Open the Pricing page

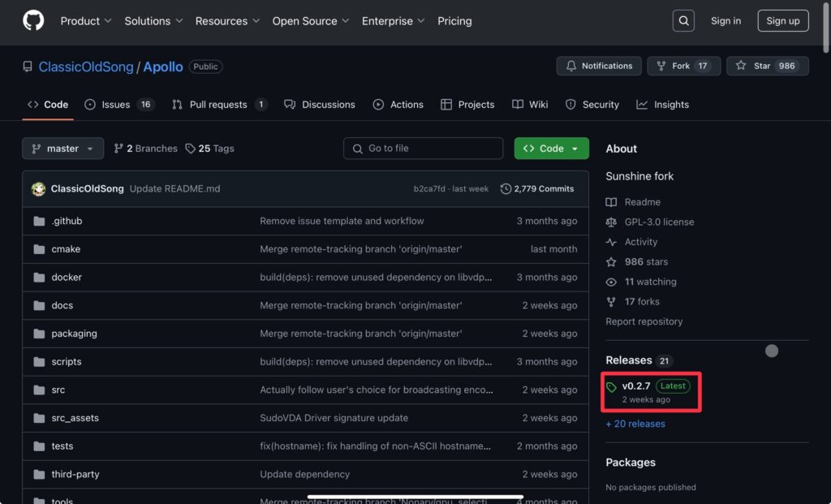pyautogui.click(x=454, y=20)
